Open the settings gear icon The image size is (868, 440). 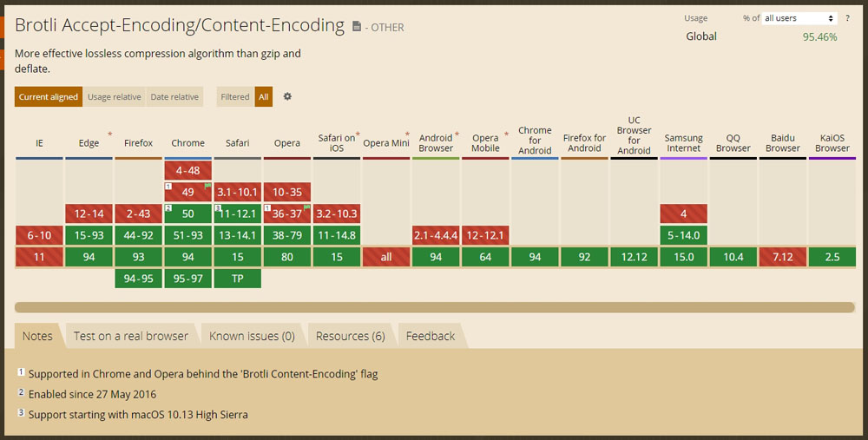[x=287, y=96]
